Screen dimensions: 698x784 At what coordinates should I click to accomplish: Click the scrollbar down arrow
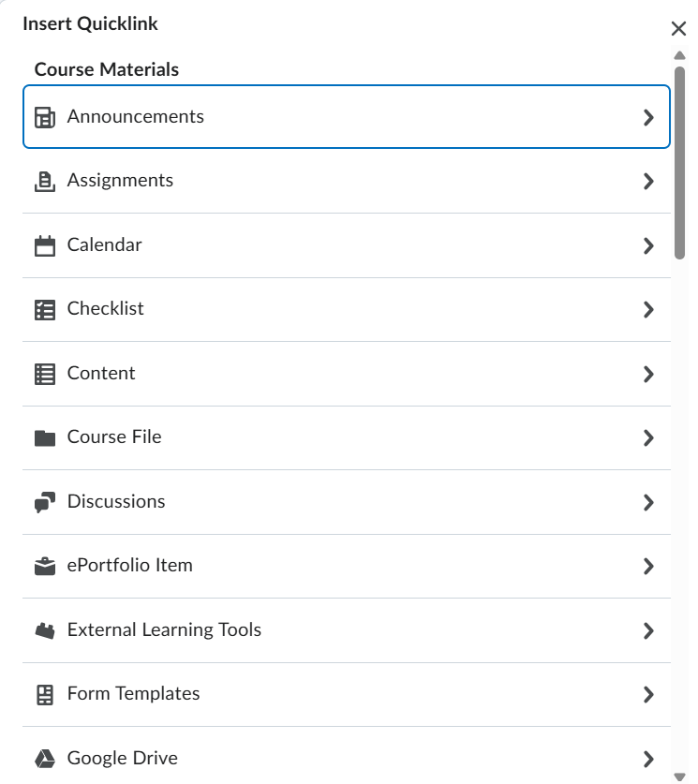[679, 777]
